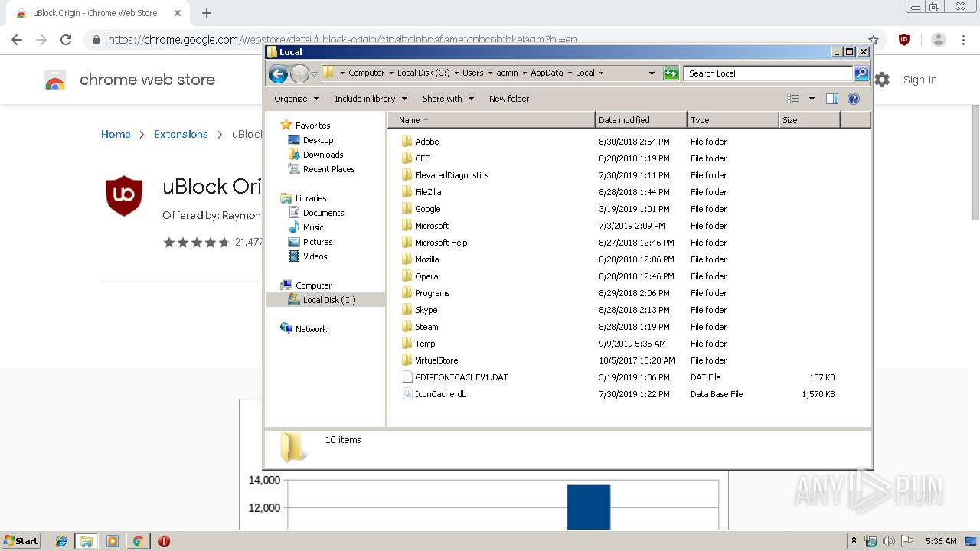Image resolution: width=980 pixels, height=551 pixels.
Task: Sort by the Name column header
Action: click(491, 120)
